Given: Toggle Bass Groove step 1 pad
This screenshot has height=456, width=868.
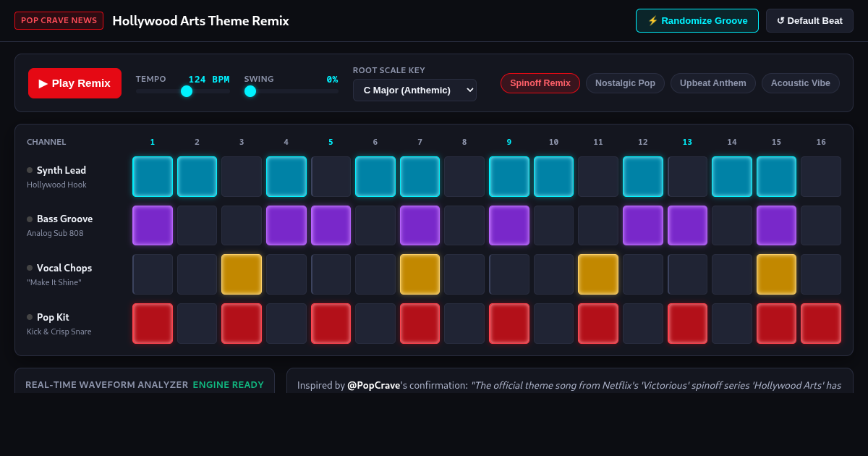Looking at the screenshot, I should click(x=153, y=225).
